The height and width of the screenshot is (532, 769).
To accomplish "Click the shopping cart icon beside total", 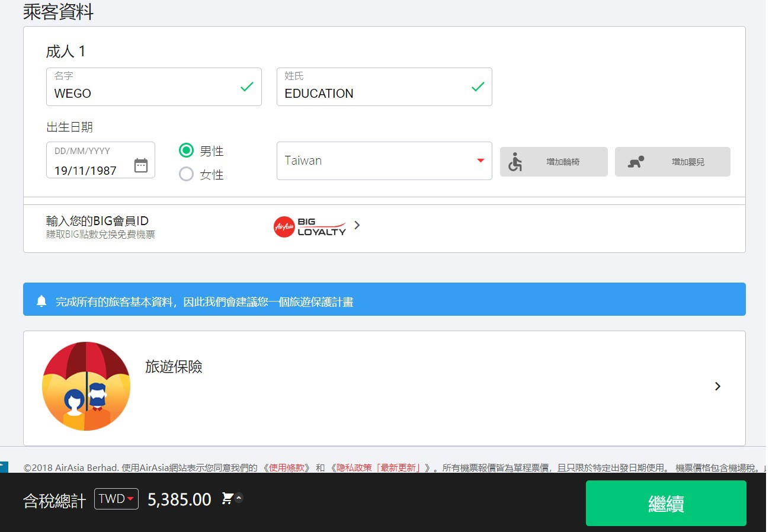I will [227, 498].
